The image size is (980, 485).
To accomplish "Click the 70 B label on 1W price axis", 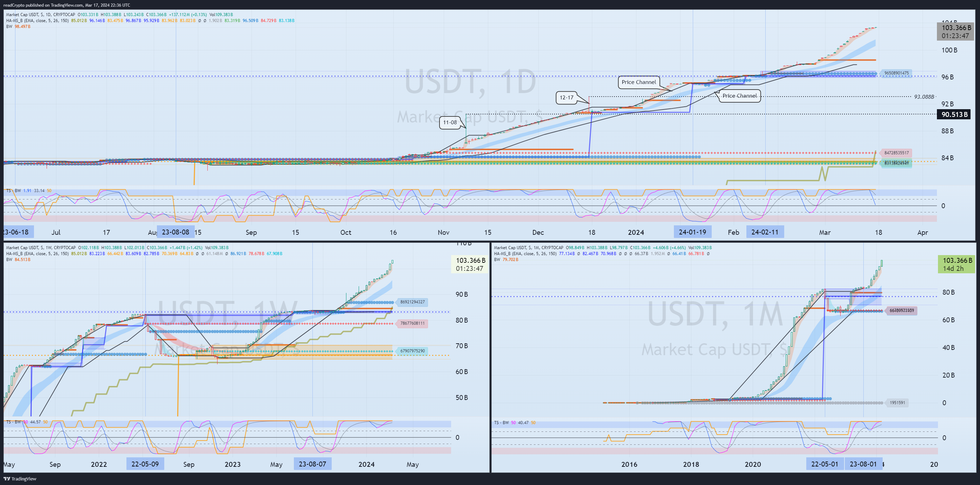I will point(462,346).
